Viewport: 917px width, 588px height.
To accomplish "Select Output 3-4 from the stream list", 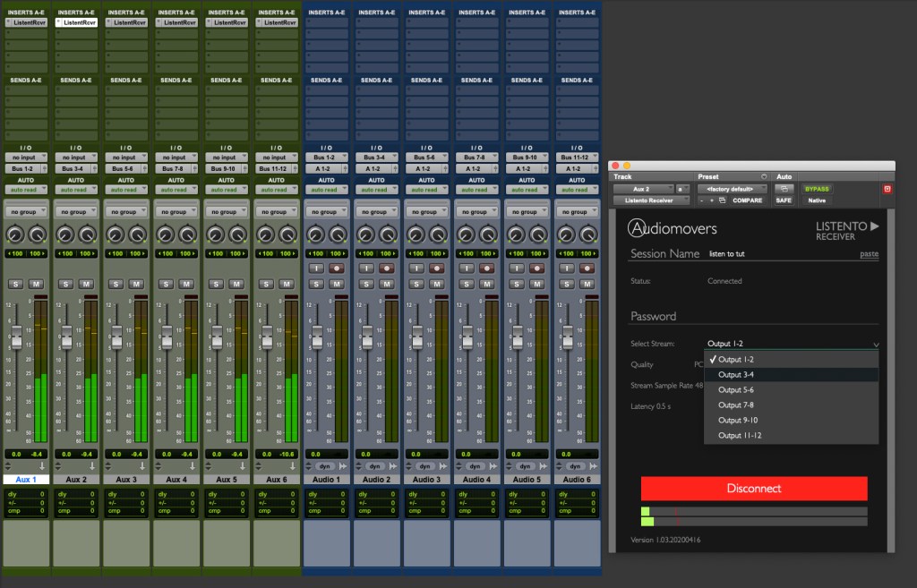I will [736, 375].
